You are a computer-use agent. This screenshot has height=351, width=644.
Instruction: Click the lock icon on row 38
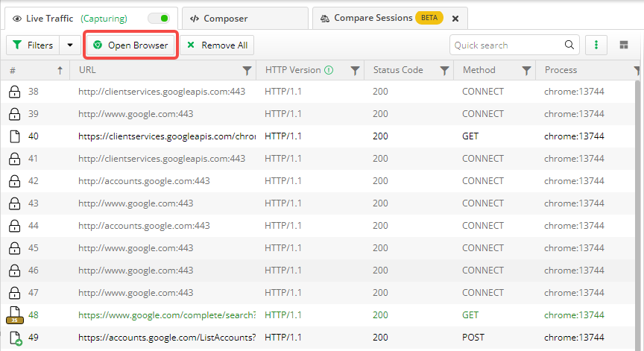tap(13, 92)
